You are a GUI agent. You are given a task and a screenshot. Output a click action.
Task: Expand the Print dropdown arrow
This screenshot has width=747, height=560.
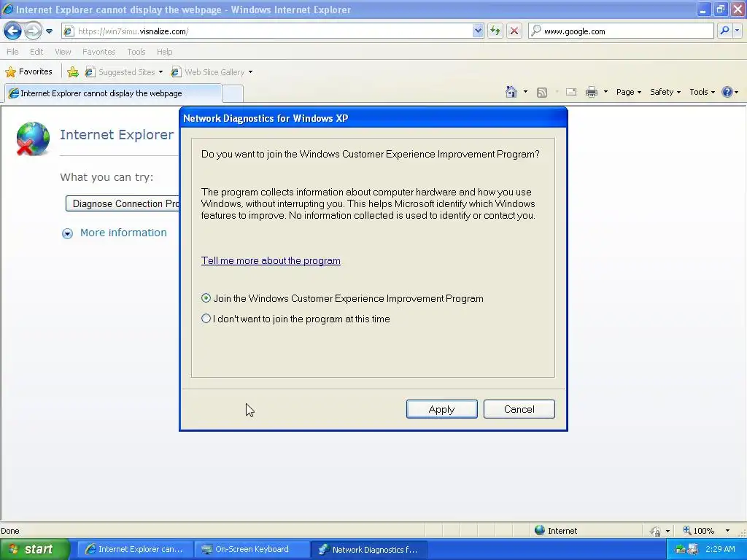coord(605,92)
